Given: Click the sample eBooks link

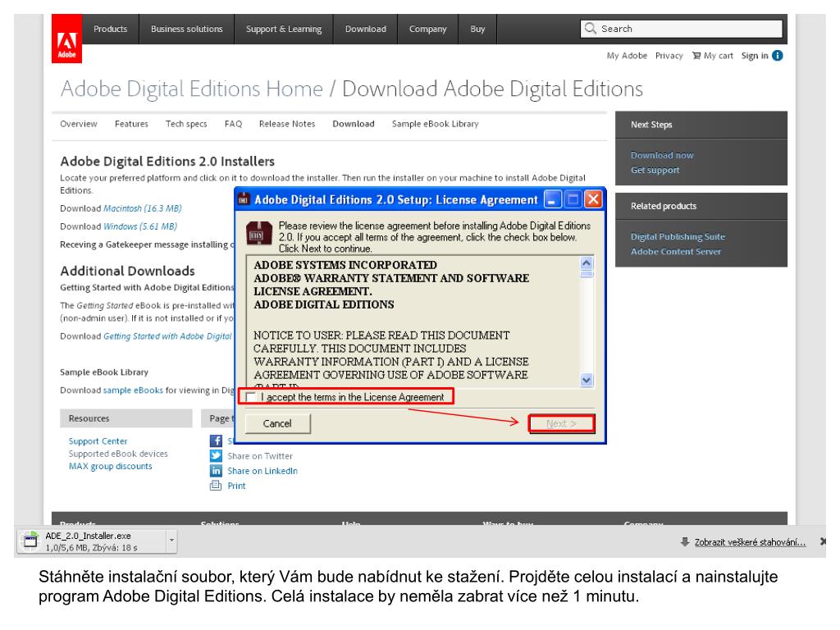Looking at the screenshot, I should pos(133,390).
